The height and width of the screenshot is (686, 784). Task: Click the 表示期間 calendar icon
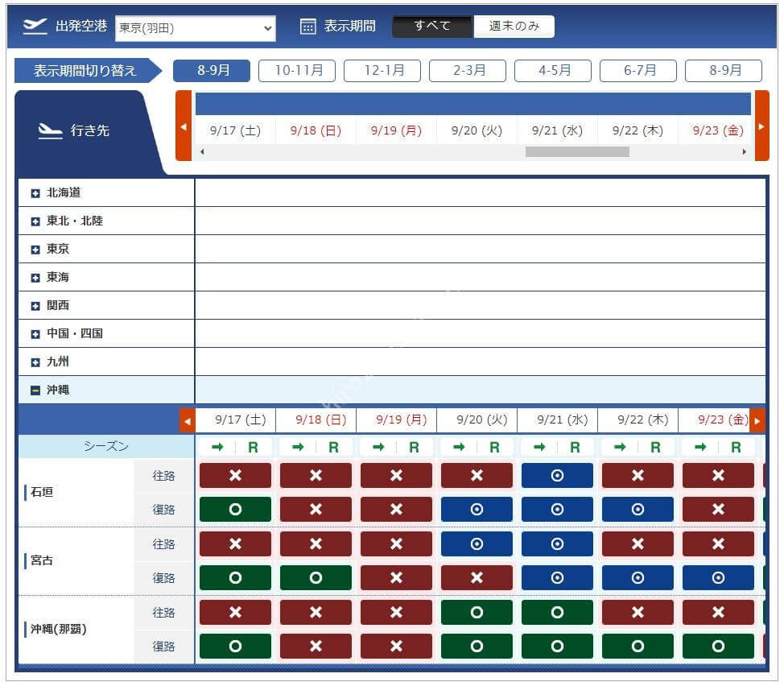pos(307,26)
